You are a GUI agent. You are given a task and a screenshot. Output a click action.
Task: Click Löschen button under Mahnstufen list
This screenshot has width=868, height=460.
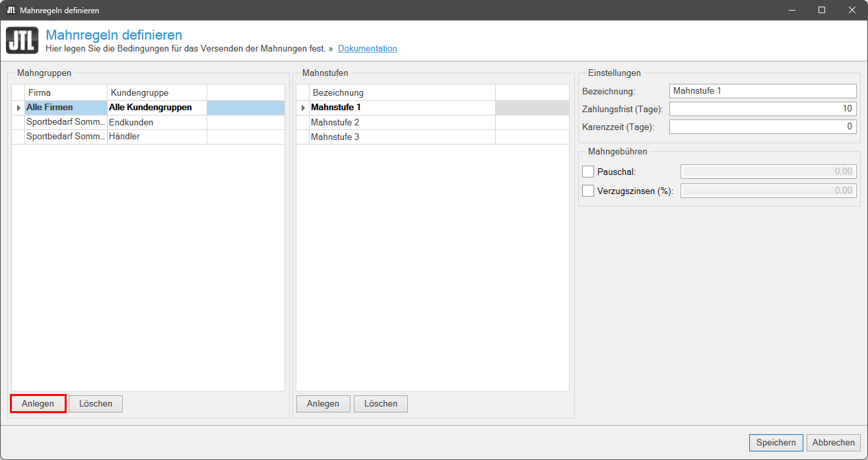coord(380,404)
